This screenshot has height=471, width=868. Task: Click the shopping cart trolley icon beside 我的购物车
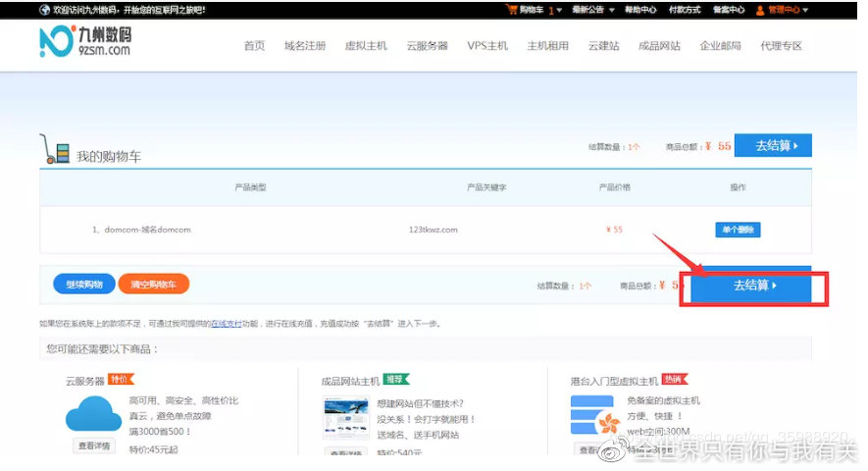(x=55, y=149)
